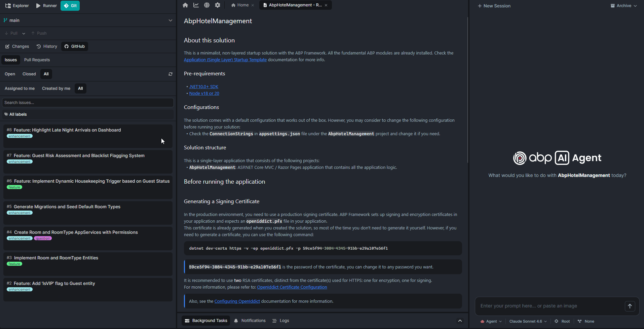Open the Pull options dropdown arrow
The width and height of the screenshot is (644, 329).
pos(24,33)
